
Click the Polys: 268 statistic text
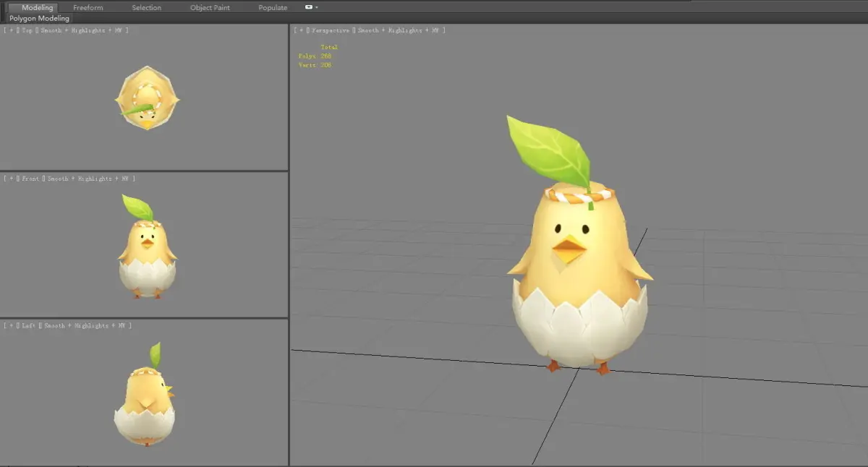pos(315,56)
